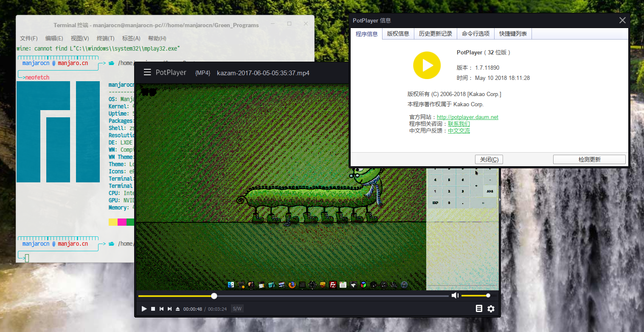
Task: Click the video seek bar handle
Action: (214, 296)
